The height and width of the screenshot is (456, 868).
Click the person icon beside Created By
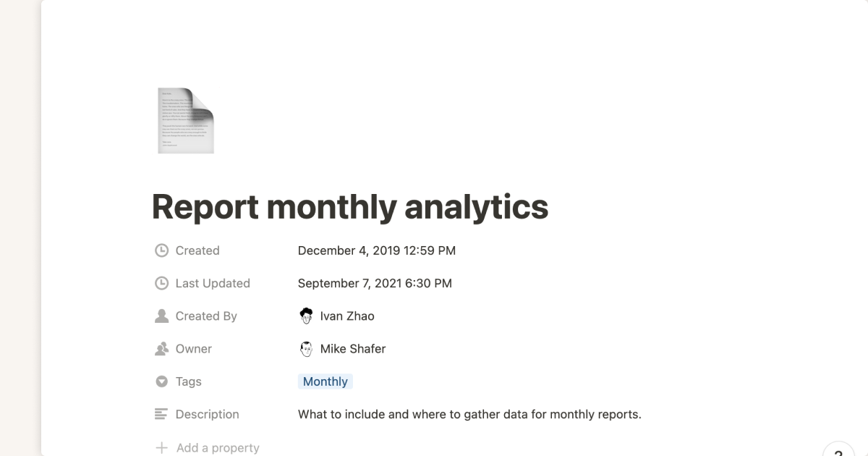162,316
